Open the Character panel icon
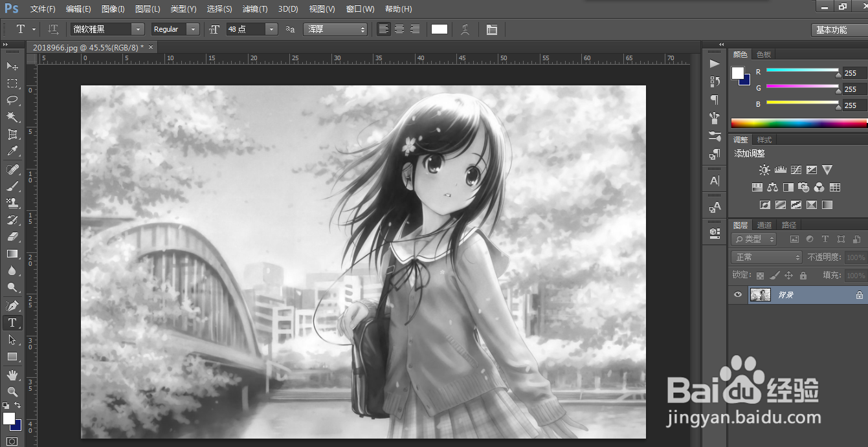This screenshot has width=868, height=447. pyautogui.click(x=715, y=181)
